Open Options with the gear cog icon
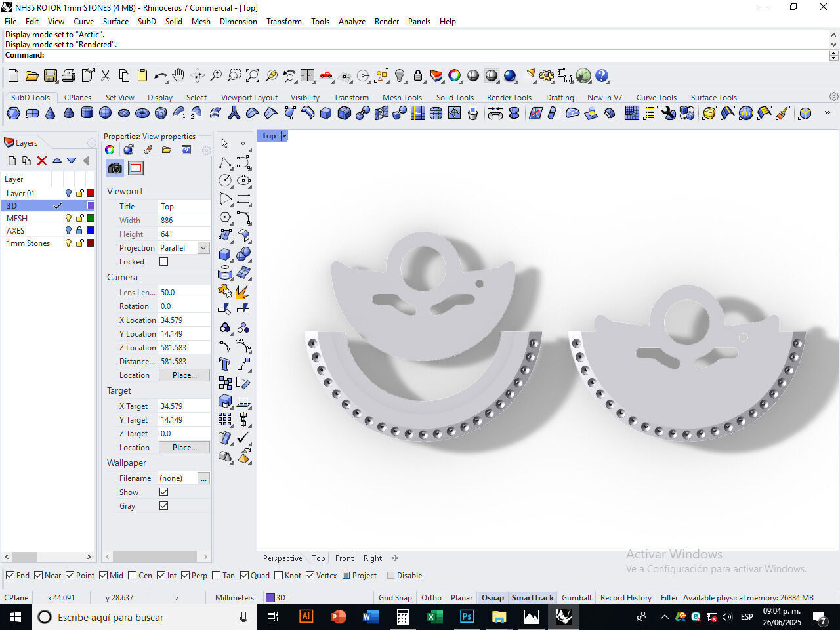This screenshot has width=840, height=630. (x=547, y=75)
